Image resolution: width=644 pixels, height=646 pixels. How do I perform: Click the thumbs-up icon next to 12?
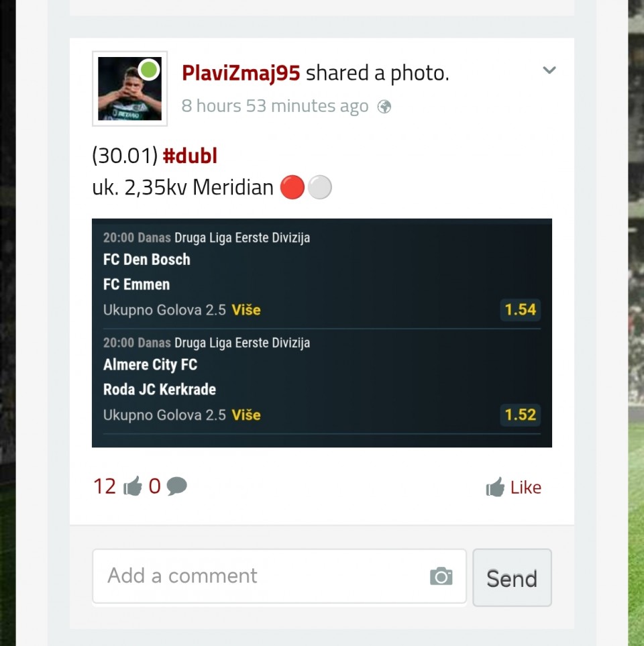click(x=133, y=486)
